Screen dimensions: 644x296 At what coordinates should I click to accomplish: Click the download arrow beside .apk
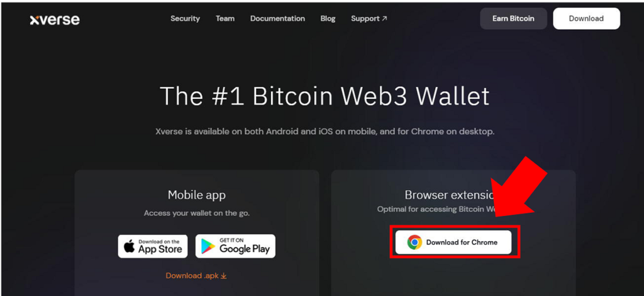click(x=223, y=275)
